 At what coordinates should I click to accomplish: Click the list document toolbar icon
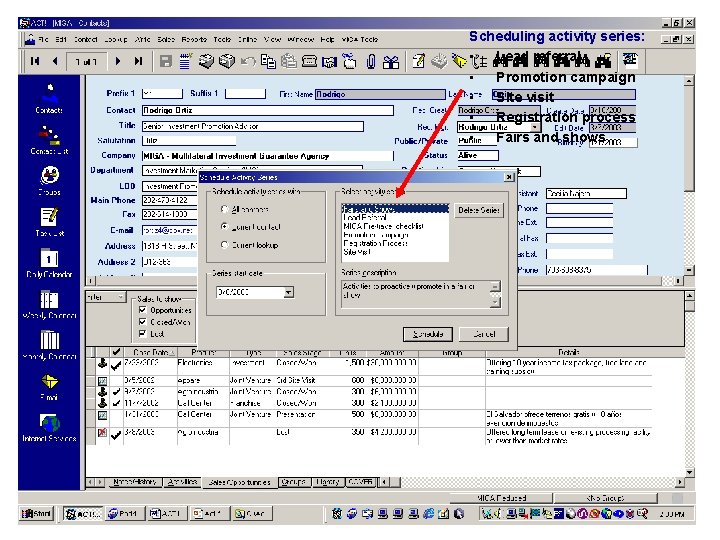point(185,62)
